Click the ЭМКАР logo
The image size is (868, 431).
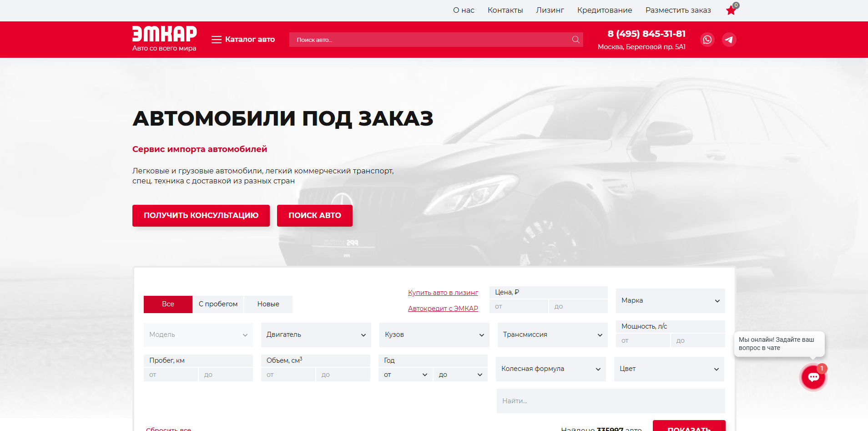(x=164, y=39)
